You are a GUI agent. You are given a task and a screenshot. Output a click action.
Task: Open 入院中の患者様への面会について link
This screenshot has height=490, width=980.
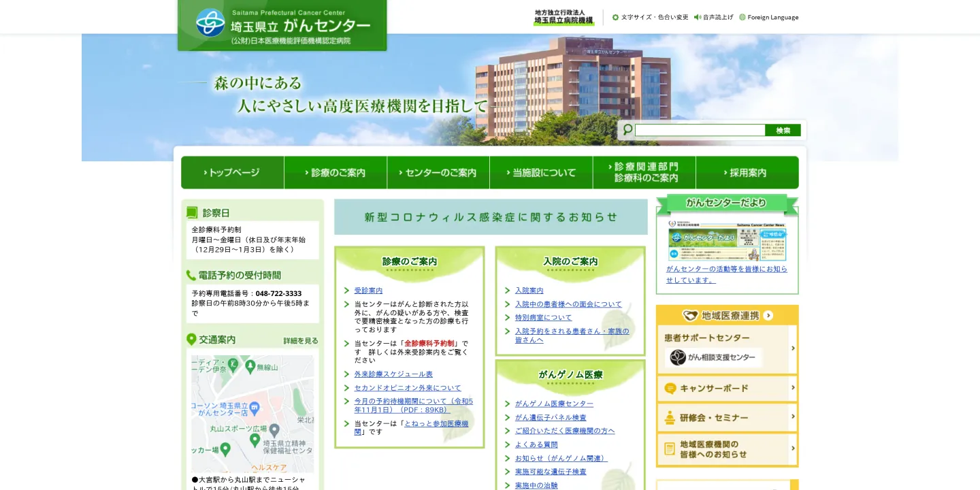coord(568,304)
